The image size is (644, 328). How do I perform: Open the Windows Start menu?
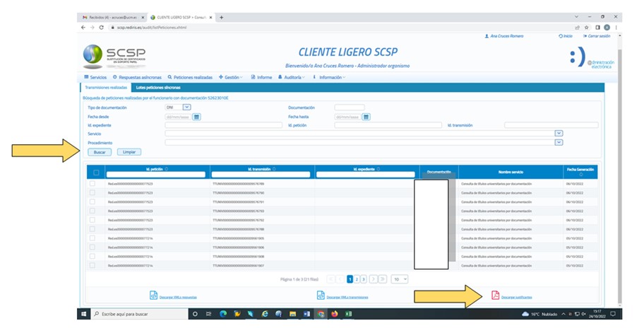click(x=84, y=314)
